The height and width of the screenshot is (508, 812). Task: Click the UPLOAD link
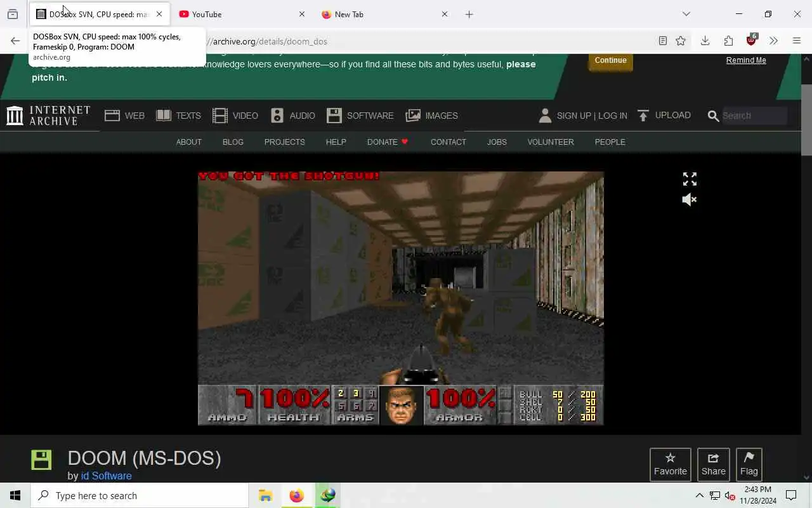(x=664, y=116)
